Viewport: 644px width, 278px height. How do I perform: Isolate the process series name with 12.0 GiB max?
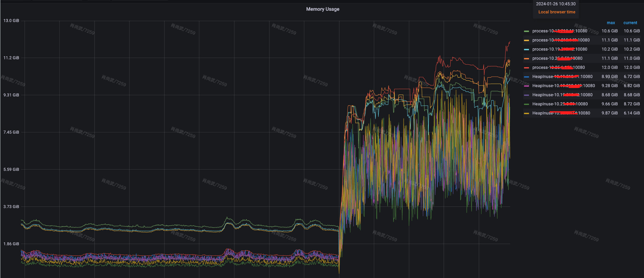[x=558, y=67]
